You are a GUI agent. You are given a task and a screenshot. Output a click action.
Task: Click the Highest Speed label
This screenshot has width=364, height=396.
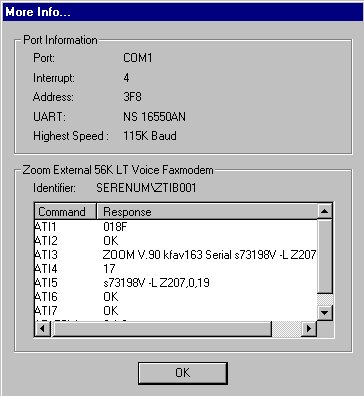pyautogui.click(x=71, y=136)
